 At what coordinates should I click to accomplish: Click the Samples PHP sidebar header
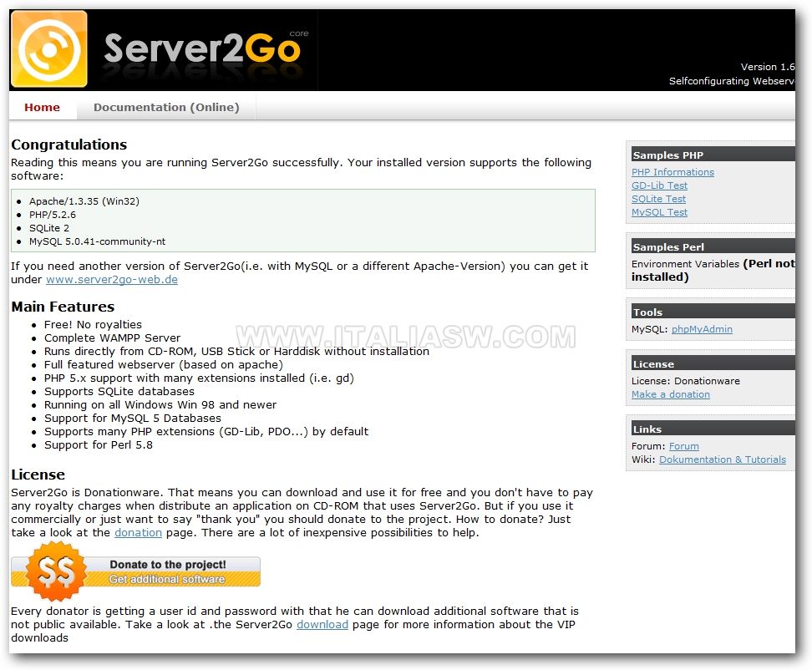(x=713, y=155)
